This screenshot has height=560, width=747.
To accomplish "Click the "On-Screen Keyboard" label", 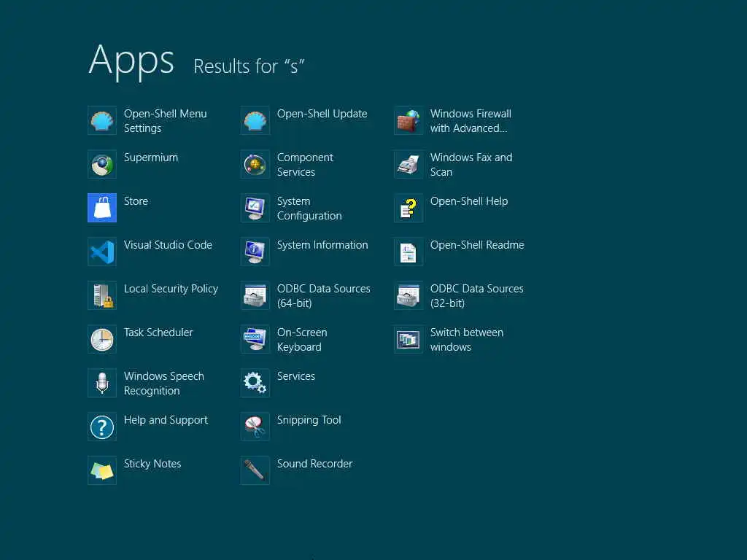I will [x=302, y=340].
